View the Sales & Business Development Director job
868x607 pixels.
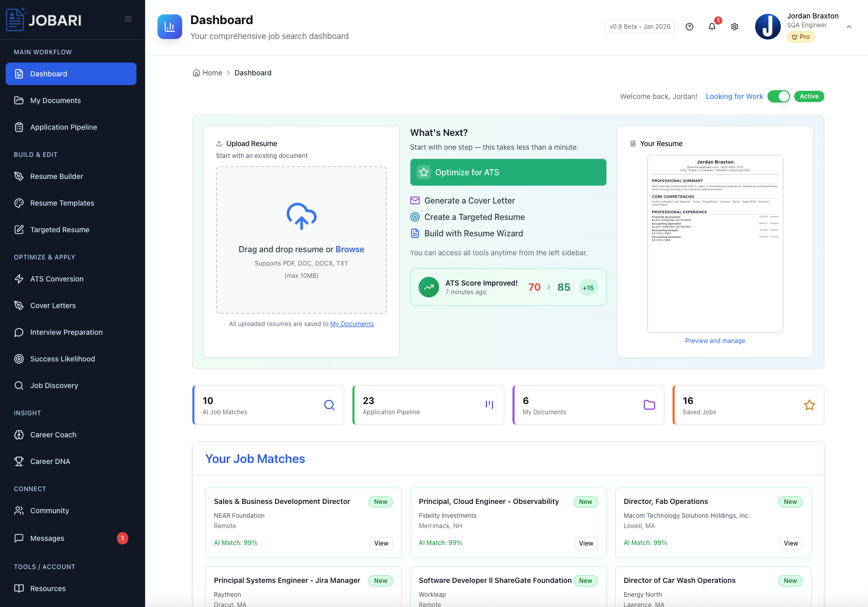tap(381, 543)
